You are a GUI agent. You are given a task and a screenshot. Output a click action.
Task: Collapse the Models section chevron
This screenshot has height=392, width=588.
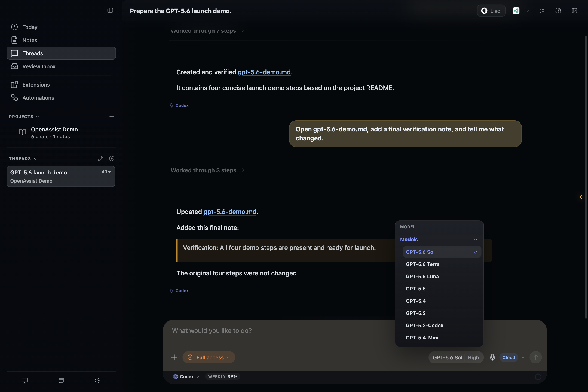click(476, 239)
